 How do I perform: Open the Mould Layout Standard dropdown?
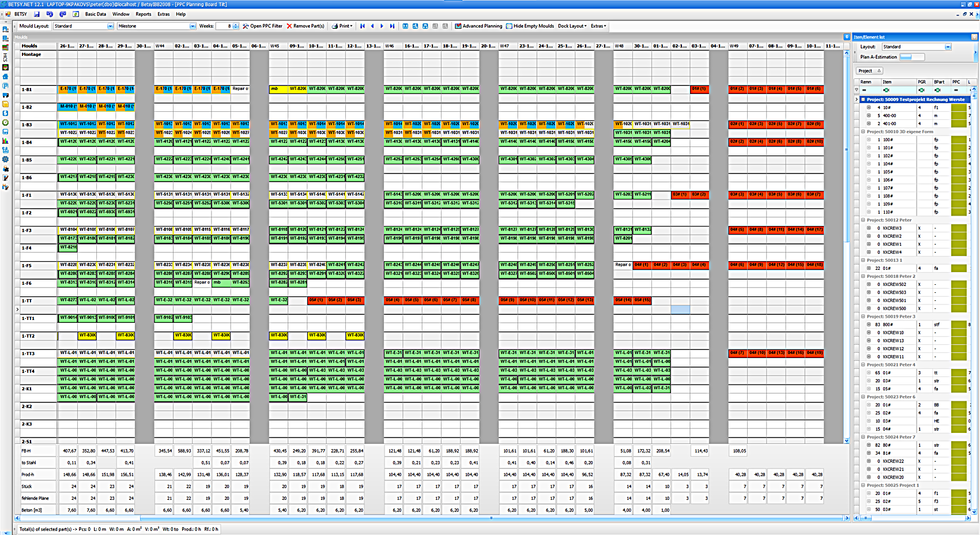pos(110,26)
